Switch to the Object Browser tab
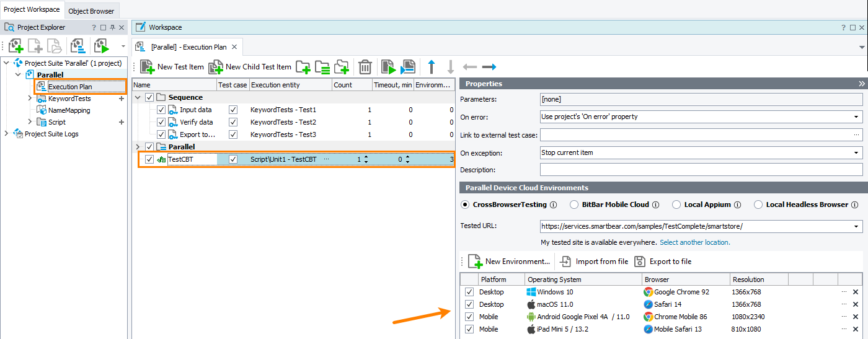 tap(91, 11)
